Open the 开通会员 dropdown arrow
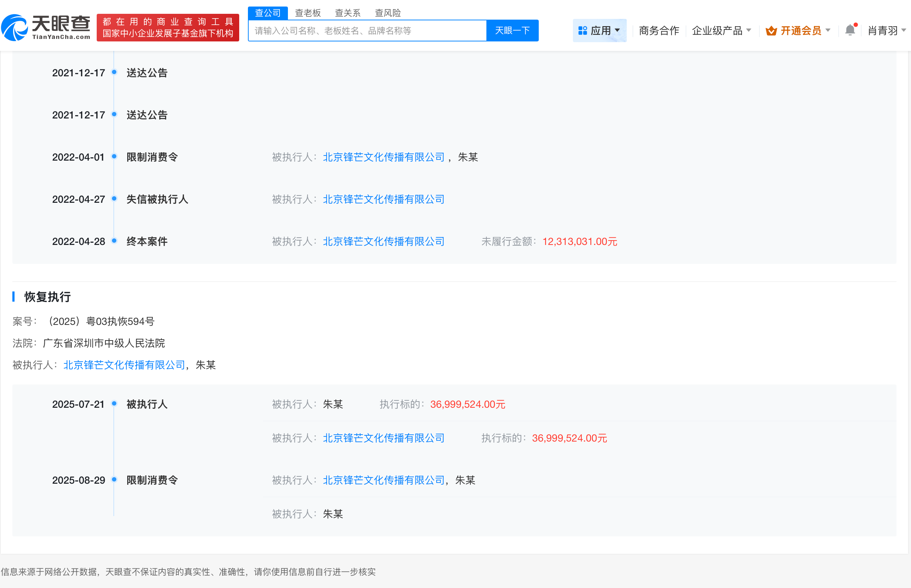The height and width of the screenshot is (588, 911). pyautogui.click(x=828, y=31)
